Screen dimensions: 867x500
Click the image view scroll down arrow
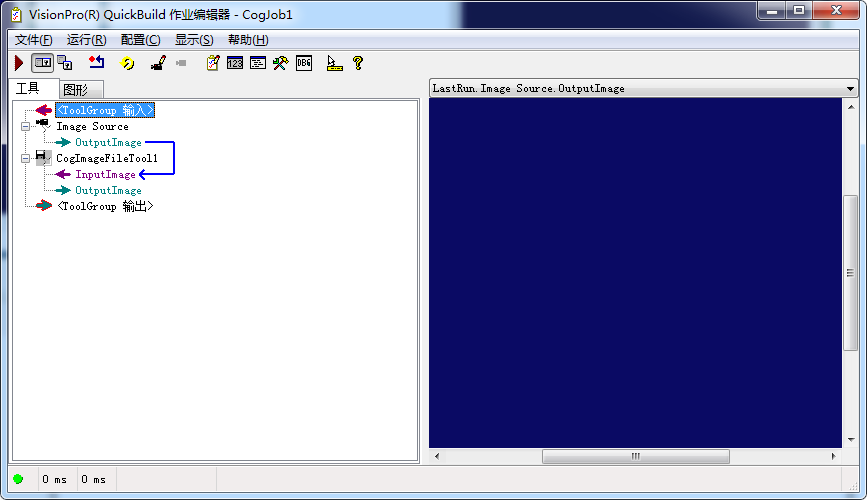(x=851, y=440)
